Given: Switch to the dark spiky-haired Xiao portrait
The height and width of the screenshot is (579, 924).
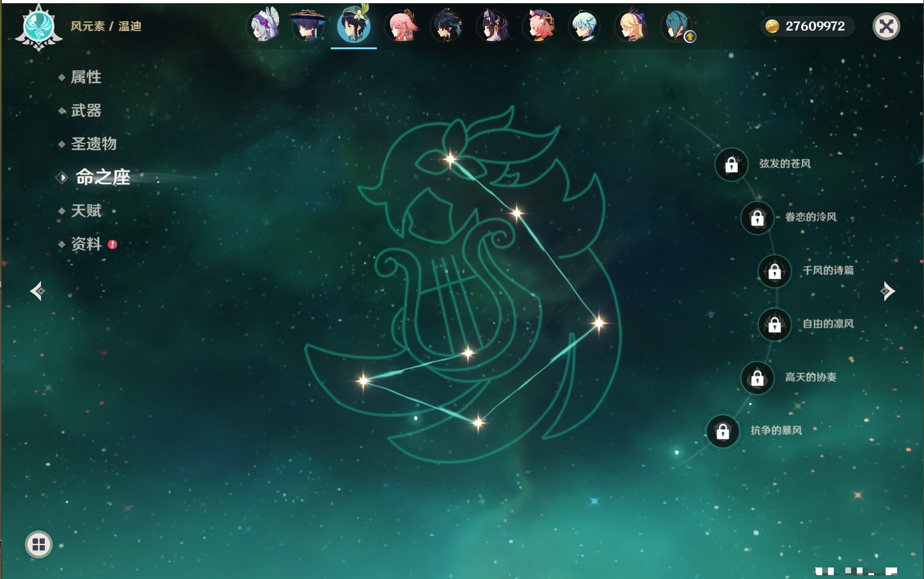Looking at the screenshot, I should [x=447, y=26].
